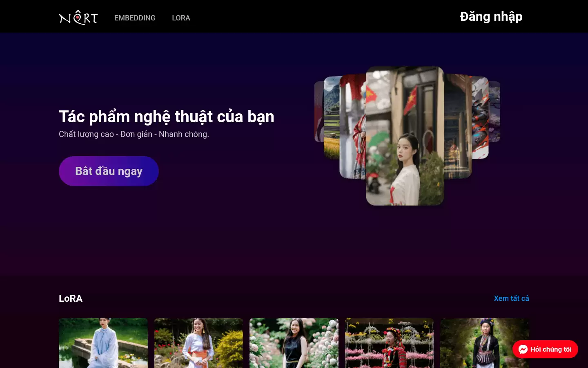Screen dimensions: 588x368
Task: Click the Đăng nhập login link
Action: tap(491, 17)
